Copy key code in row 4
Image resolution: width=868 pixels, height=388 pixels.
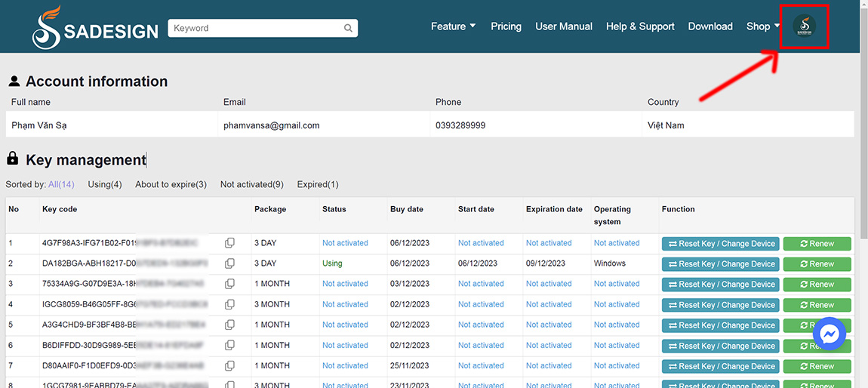[x=229, y=304]
